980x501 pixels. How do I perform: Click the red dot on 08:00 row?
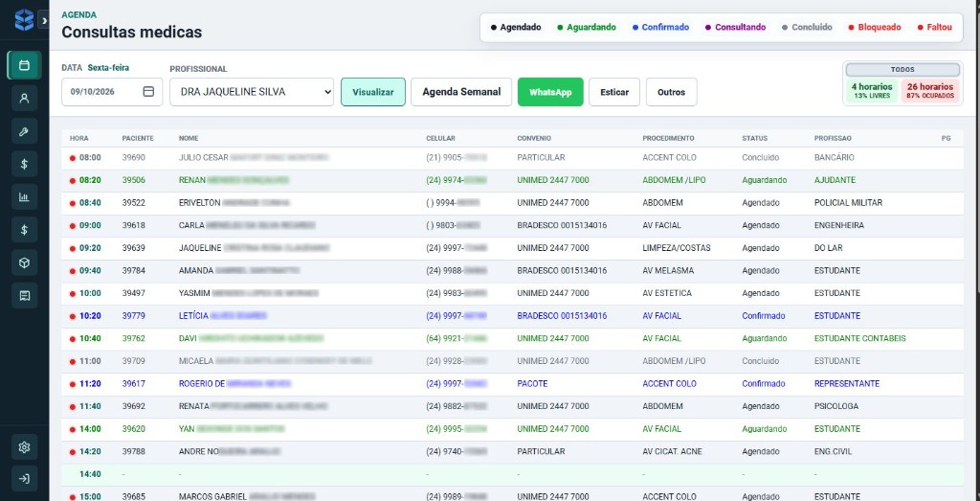[x=73, y=158]
